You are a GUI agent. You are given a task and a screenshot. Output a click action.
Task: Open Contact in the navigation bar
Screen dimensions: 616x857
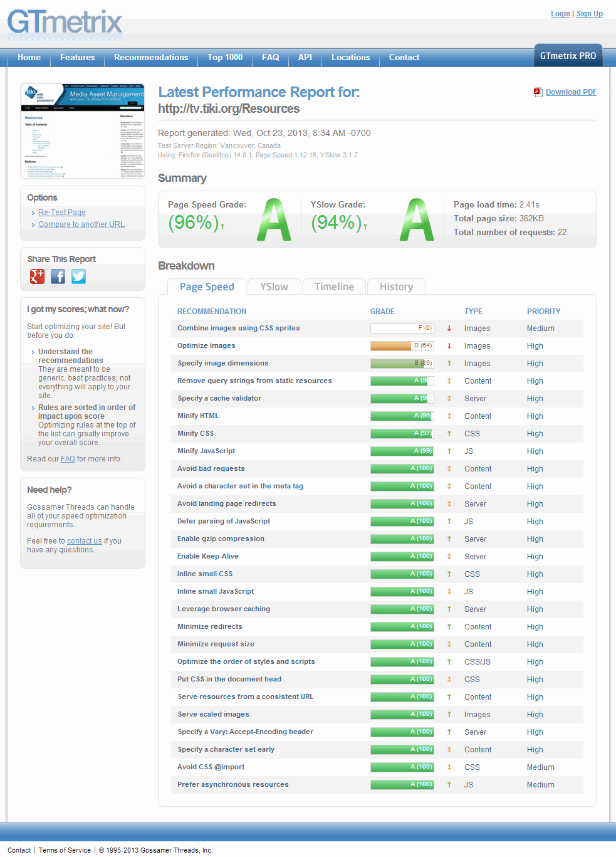pyautogui.click(x=404, y=57)
